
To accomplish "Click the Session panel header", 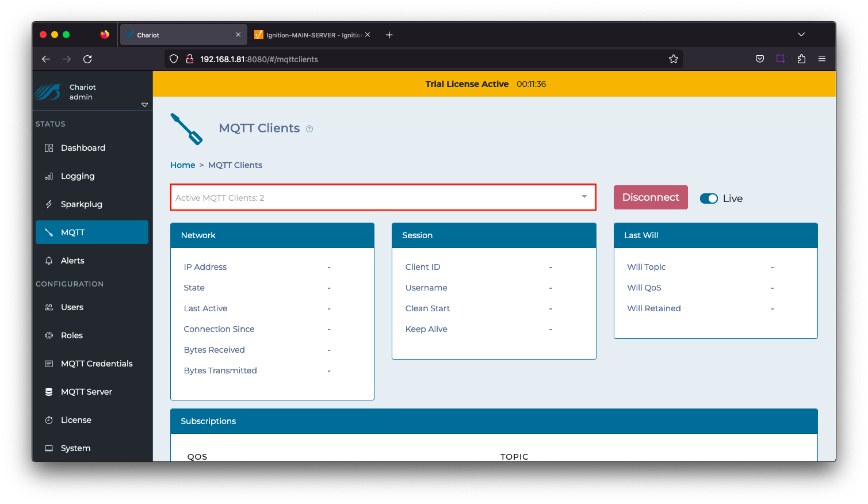I will point(494,235).
